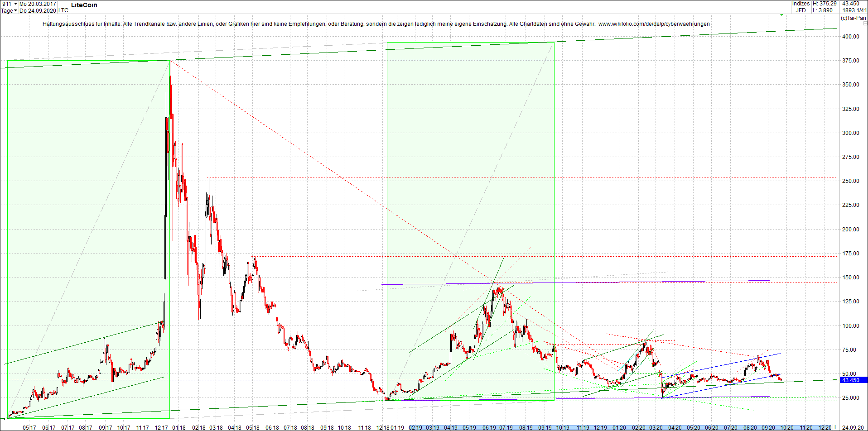Image resolution: width=868 pixels, height=431 pixels.
Task: Expand the small collapse box below (c)Tai-Pan
Action: click(866, 24)
